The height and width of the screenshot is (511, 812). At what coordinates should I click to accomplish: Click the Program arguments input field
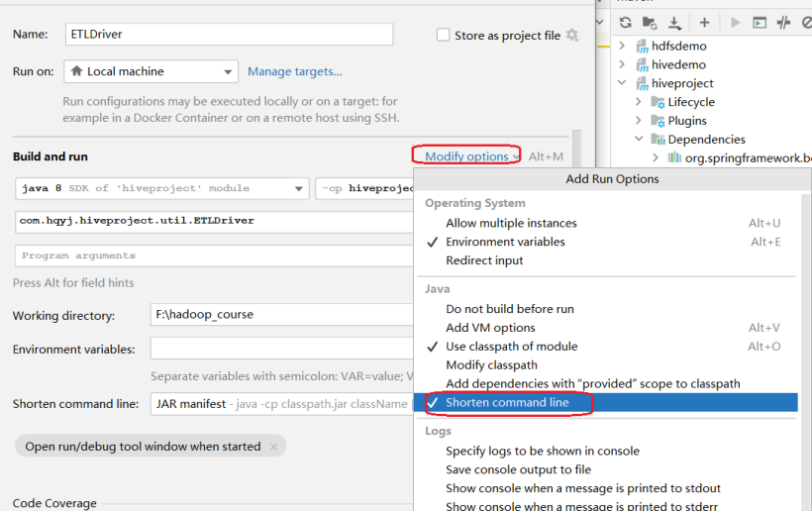click(x=213, y=255)
